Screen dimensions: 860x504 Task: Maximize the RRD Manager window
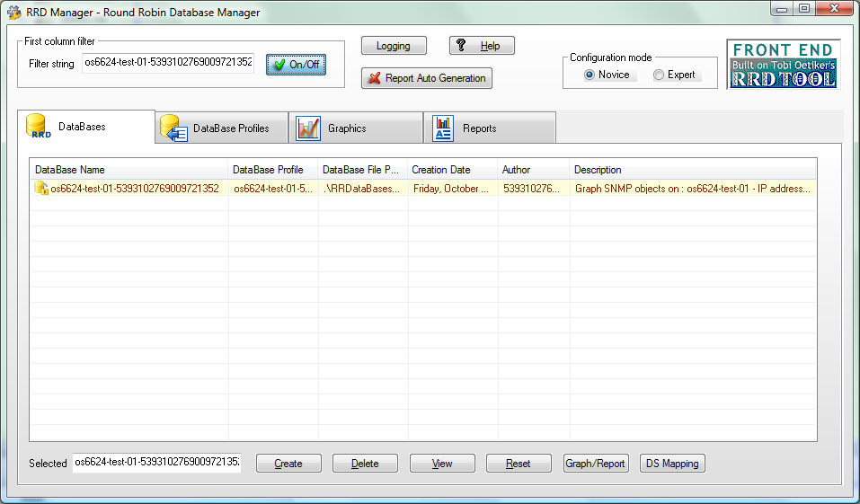804,9
